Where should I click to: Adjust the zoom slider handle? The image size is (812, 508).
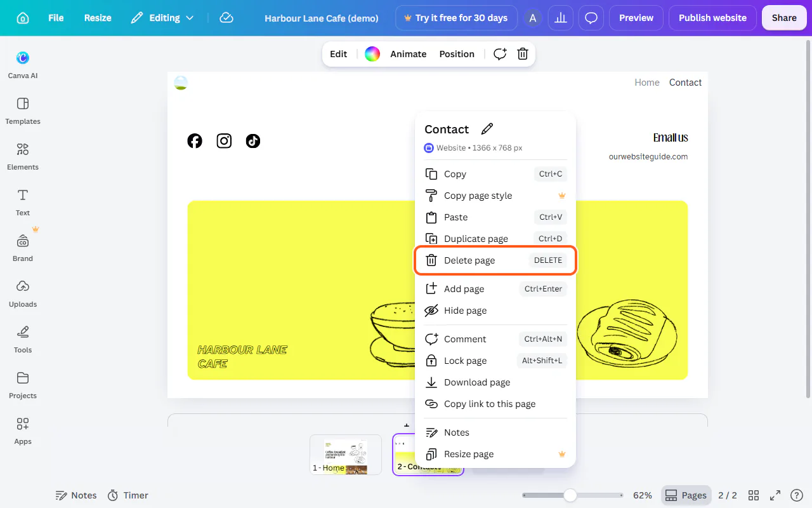tap(570, 495)
